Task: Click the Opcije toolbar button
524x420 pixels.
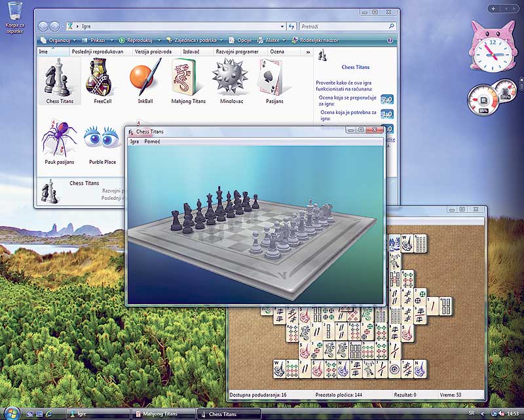Action: (240, 41)
